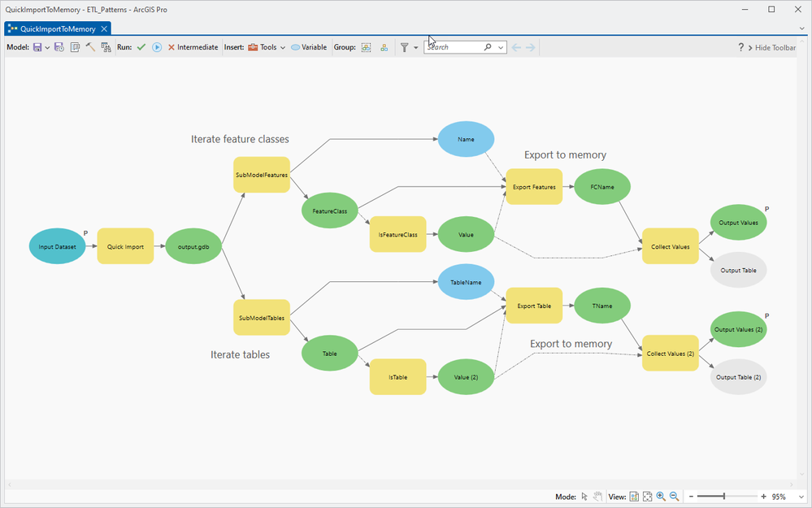Go to next search result arrow
Image resolution: width=812 pixels, height=508 pixels.
pos(530,47)
